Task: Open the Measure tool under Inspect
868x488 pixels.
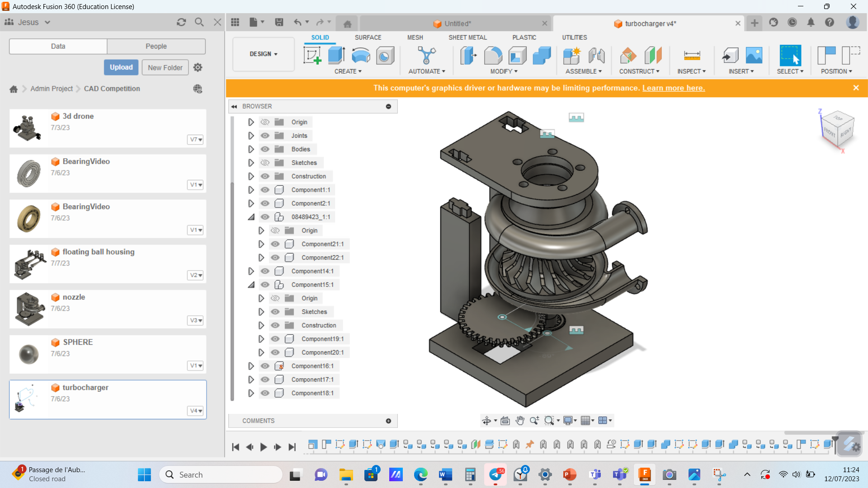Action: 691,56
